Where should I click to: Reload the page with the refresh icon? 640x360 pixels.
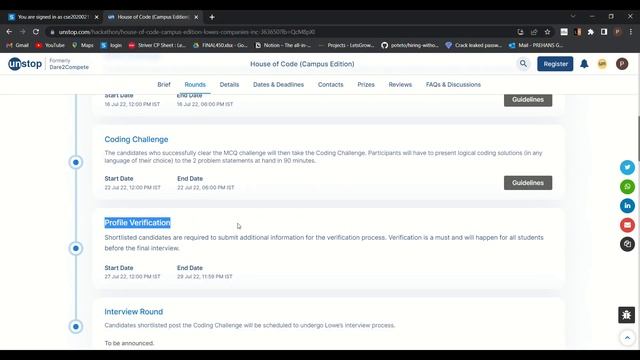tap(36, 32)
